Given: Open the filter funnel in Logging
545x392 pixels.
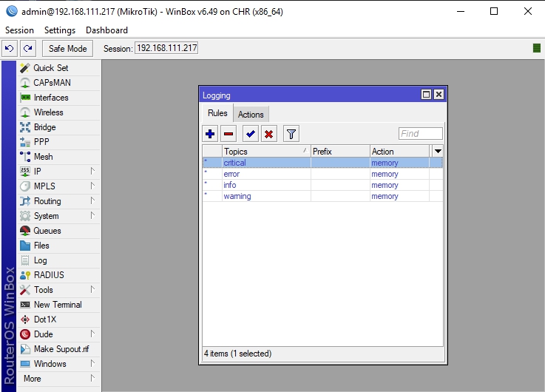Looking at the screenshot, I should [x=291, y=134].
